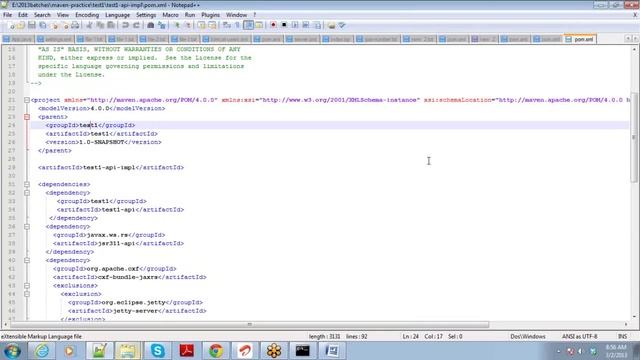The image size is (640, 360).
Task: Click the Playback macro icon
Action: tap(295, 25)
